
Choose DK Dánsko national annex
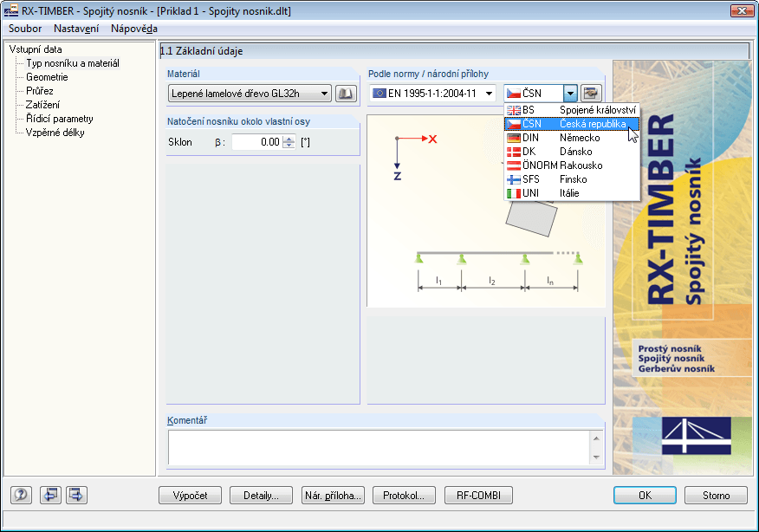[x=572, y=152]
